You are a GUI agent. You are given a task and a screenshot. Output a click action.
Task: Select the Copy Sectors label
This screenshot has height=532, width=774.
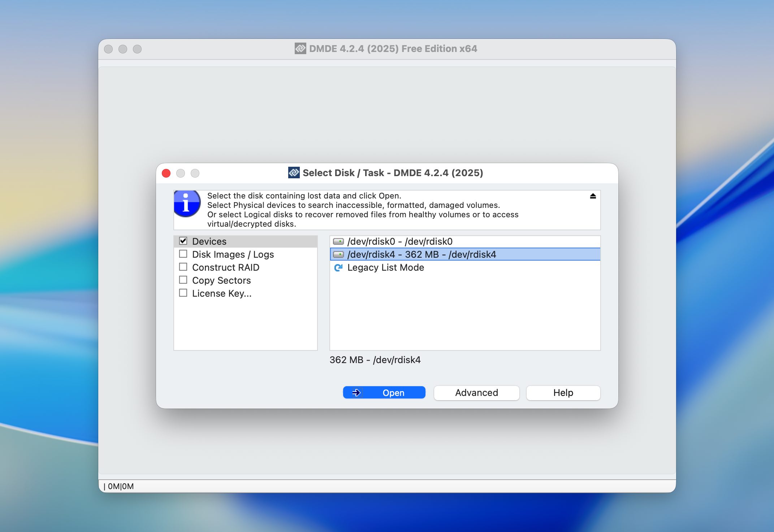221,280
